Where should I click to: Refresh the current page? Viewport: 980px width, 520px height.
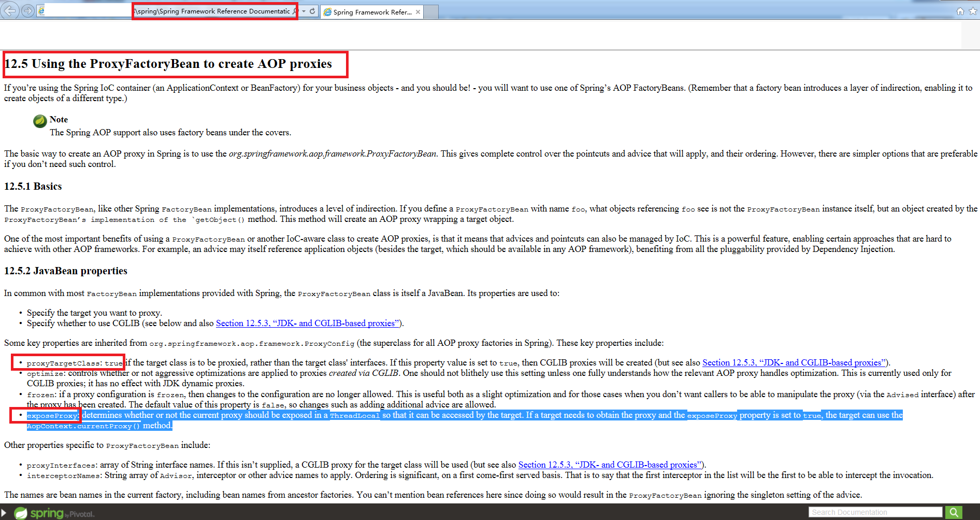coord(312,11)
